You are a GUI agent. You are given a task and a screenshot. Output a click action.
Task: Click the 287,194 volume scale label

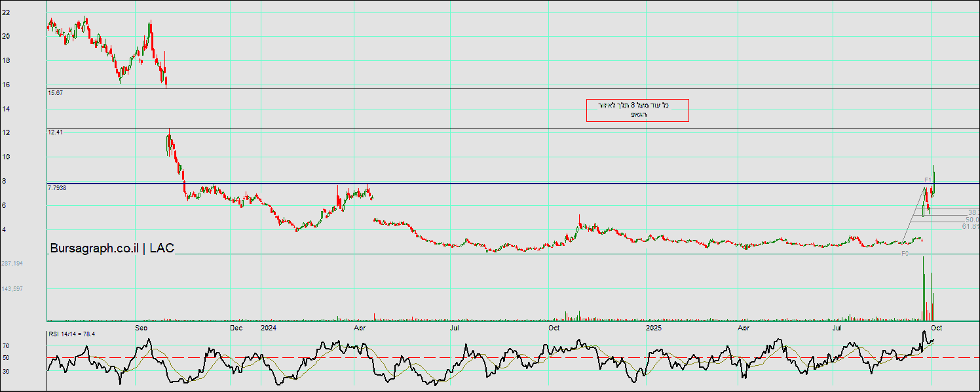[x=12, y=263]
